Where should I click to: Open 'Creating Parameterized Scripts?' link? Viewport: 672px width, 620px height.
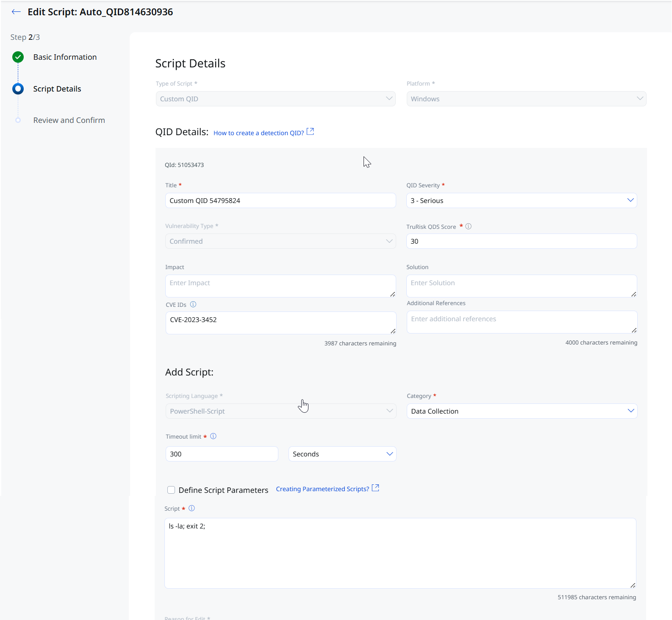pyautogui.click(x=322, y=489)
